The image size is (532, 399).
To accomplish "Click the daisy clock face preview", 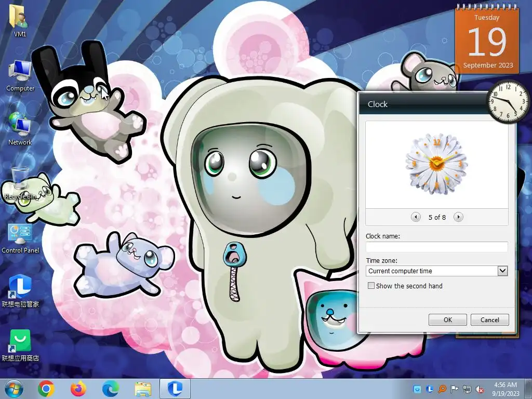I will (437, 164).
